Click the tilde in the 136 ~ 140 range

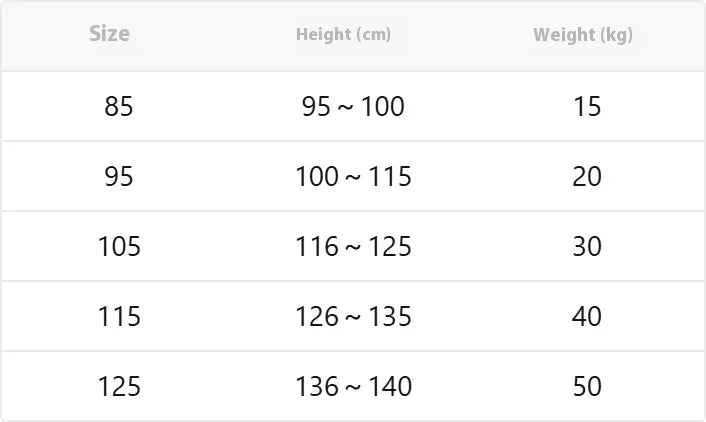(x=353, y=387)
